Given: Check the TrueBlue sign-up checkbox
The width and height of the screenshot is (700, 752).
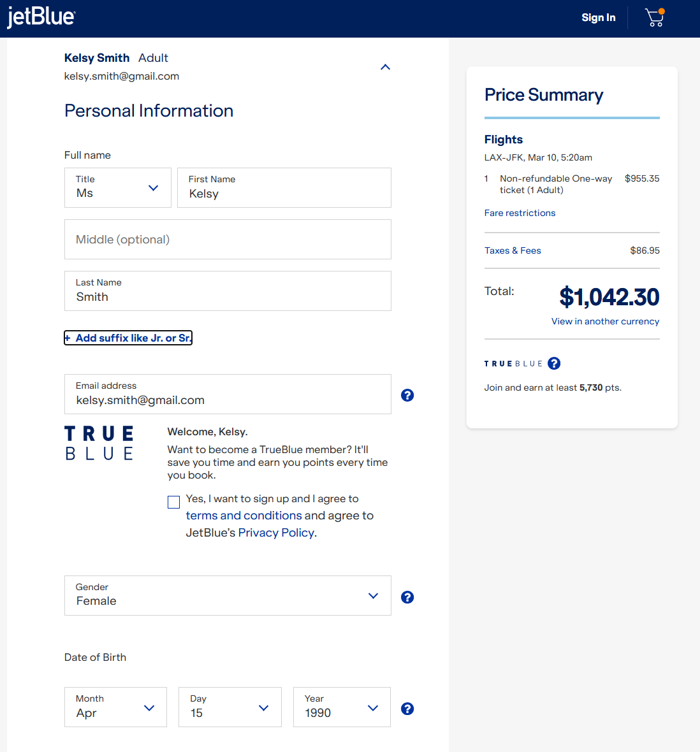Looking at the screenshot, I should pos(173,502).
